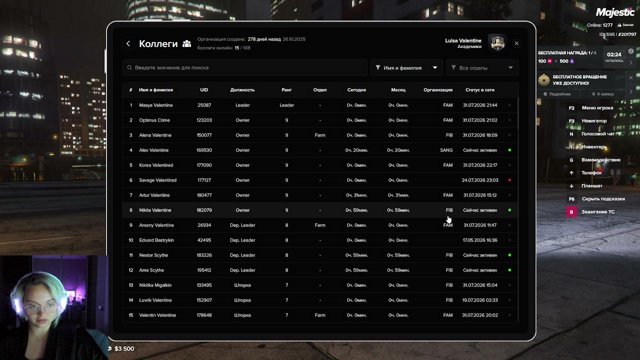
Task: Sort the table by the Ранг column header
Action: point(287,90)
